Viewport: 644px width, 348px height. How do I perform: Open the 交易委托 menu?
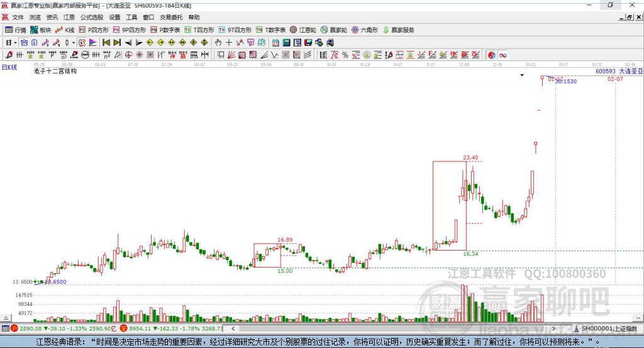coord(171,17)
